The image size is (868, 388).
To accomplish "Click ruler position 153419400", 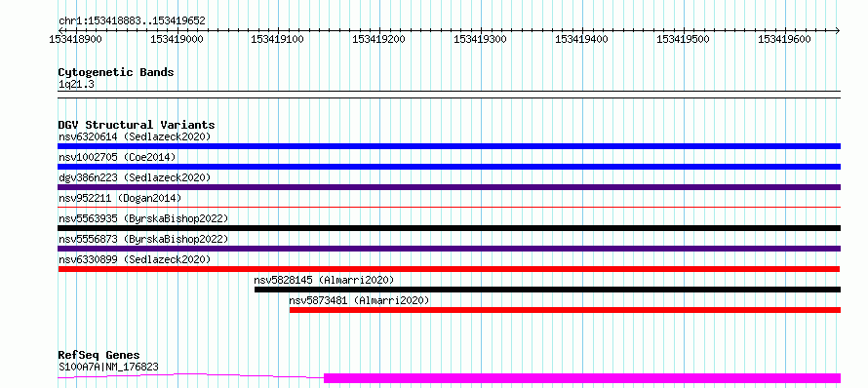I will pyautogui.click(x=581, y=39).
